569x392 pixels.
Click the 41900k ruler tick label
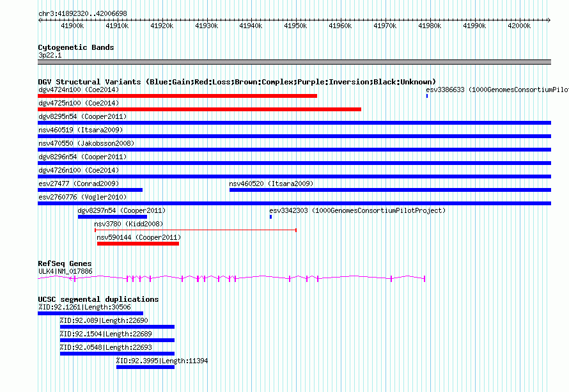[72, 26]
